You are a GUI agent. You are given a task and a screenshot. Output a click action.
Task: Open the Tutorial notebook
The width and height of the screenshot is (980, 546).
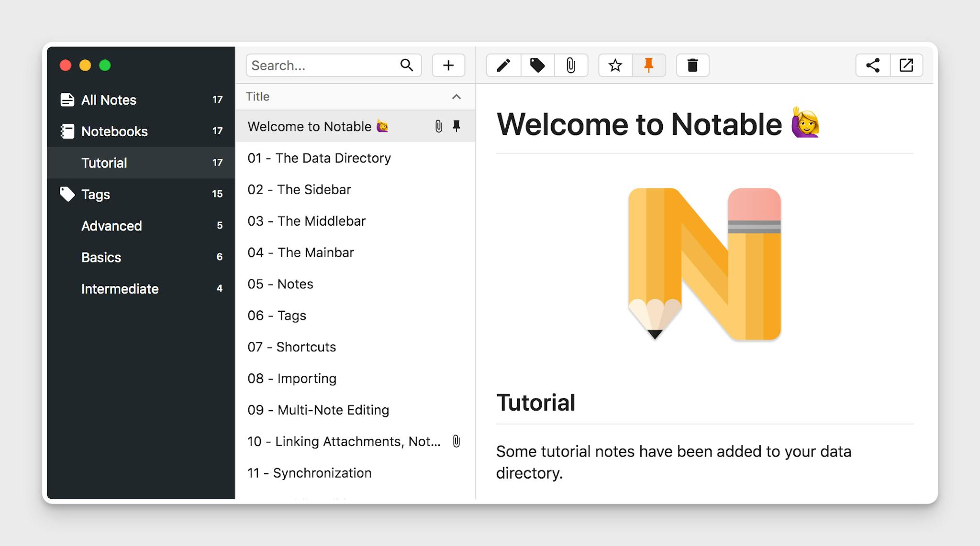pyautogui.click(x=104, y=163)
